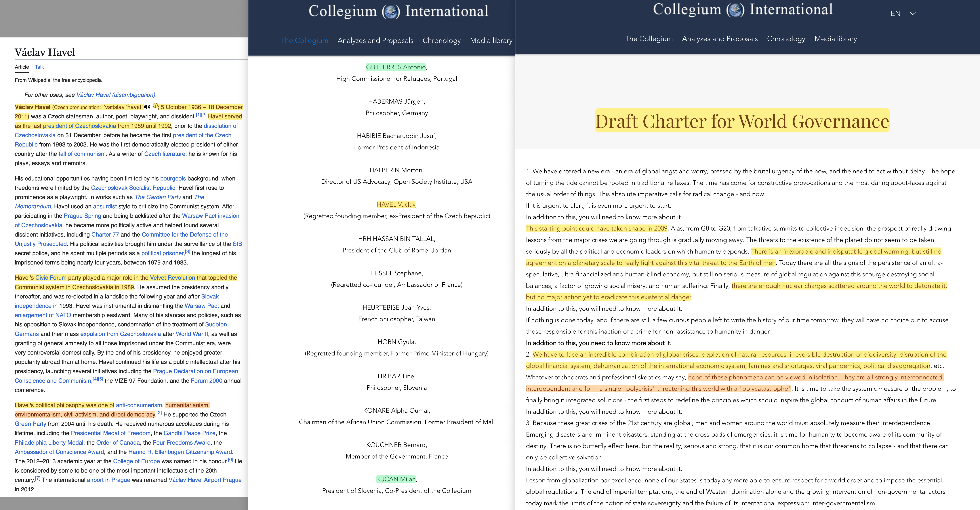Follow the Four Freedoms Award link
This screenshot has width=980, height=510.
click(x=182, y=443)
